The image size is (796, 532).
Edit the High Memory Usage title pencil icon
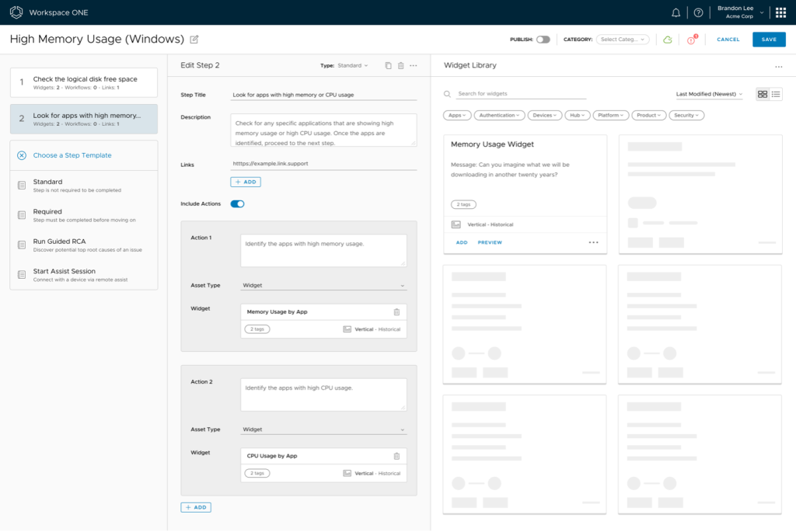coord(194,39)
